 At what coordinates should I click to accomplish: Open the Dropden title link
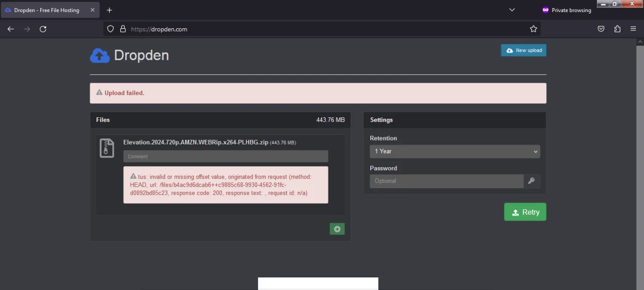[x=141, y=55]
